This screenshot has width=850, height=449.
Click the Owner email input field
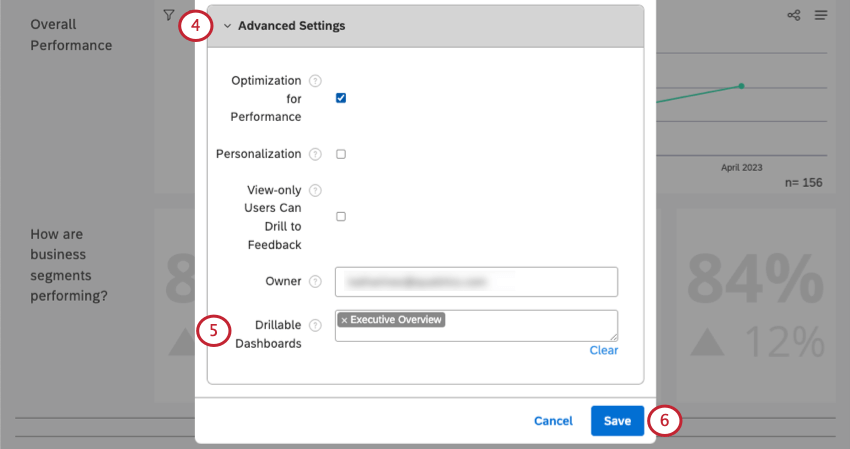pyautogui.click(x=476, y=282)
